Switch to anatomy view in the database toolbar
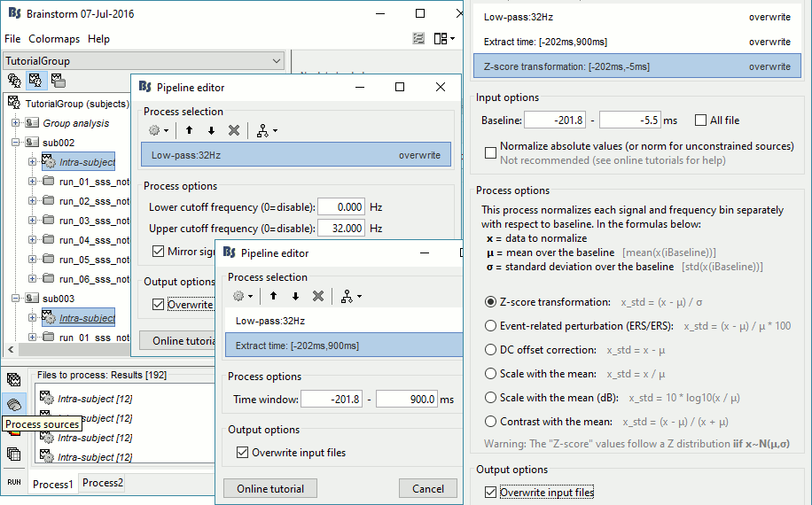Screen dimensions: 812x505 point(14,81)
